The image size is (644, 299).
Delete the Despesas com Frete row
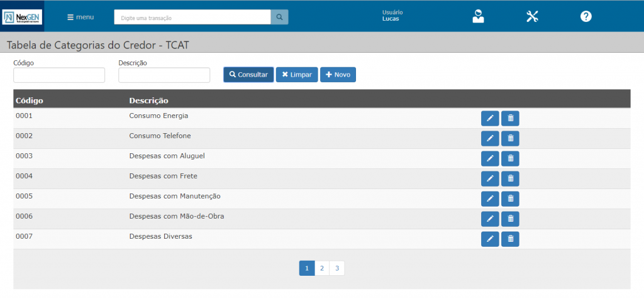pyautogui.click(x=510, y=178)
